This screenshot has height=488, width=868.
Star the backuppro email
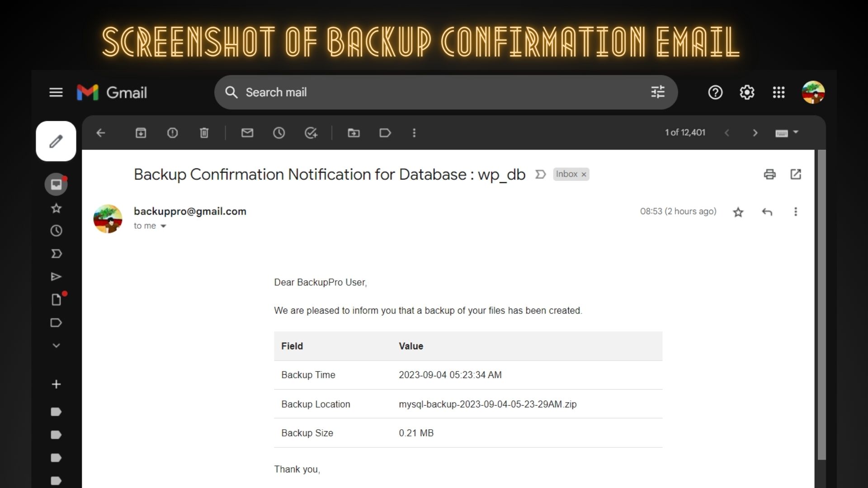tap(738, 212)
